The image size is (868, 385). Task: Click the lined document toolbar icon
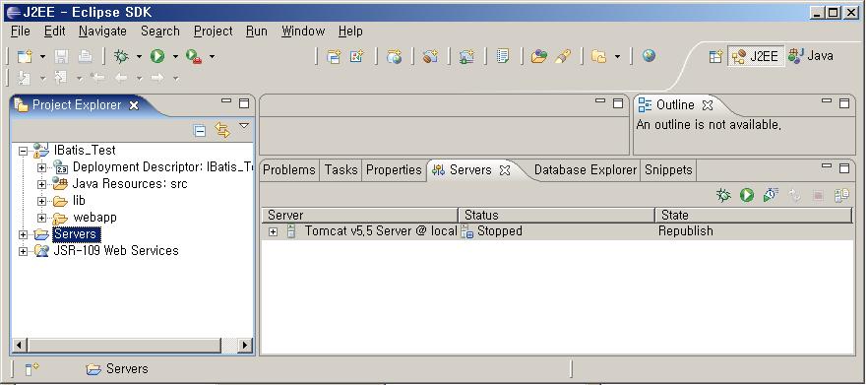click(503, 56)
